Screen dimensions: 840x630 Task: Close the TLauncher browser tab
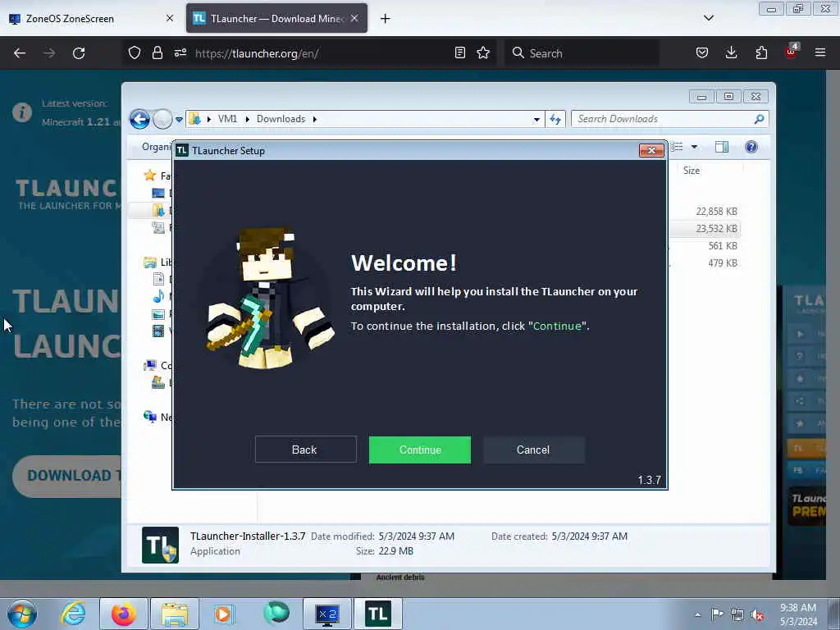click(x=354, y=18)
